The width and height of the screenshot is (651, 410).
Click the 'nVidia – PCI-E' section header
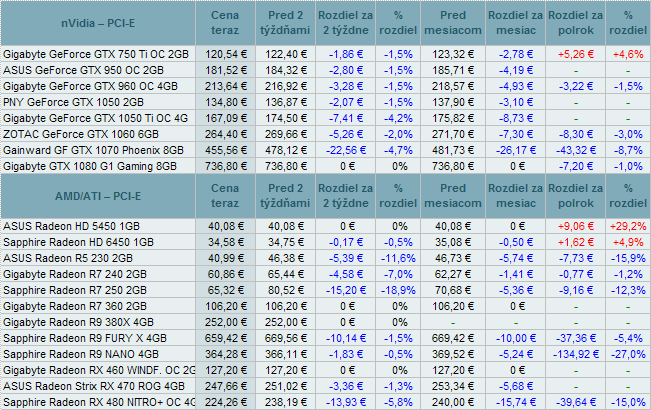[98, 23]
